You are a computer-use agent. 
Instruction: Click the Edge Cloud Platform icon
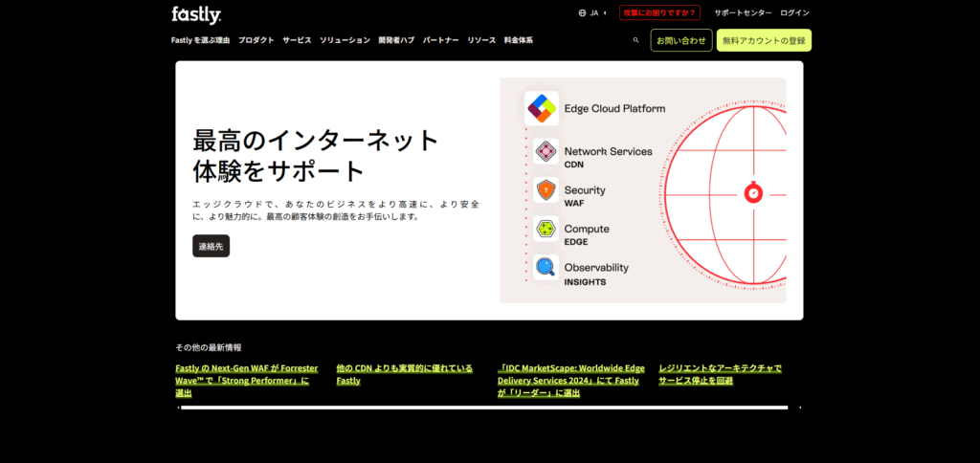point(542,108)
